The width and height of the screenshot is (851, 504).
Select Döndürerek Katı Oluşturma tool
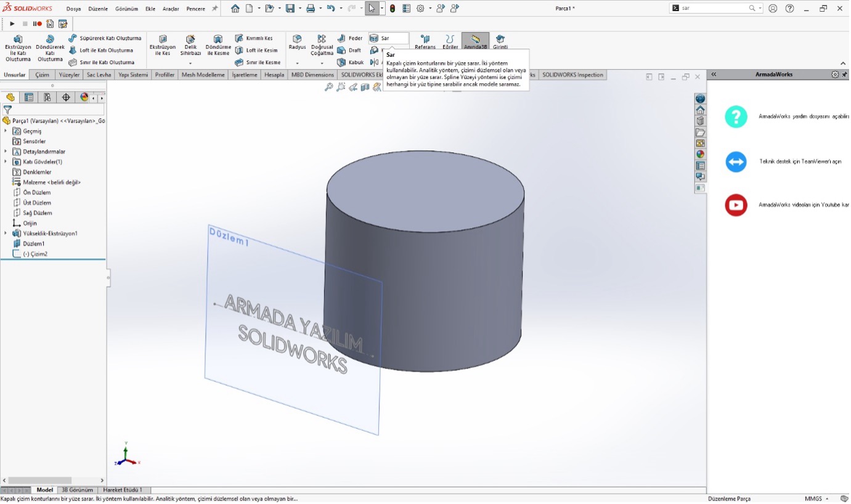[x=50, y=49]
